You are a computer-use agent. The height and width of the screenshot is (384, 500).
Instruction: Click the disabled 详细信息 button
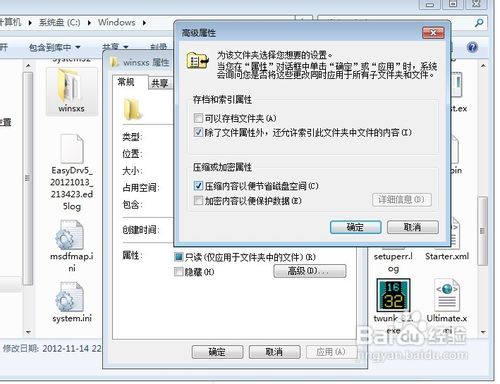pyautogui.click(x=402, y=200)
